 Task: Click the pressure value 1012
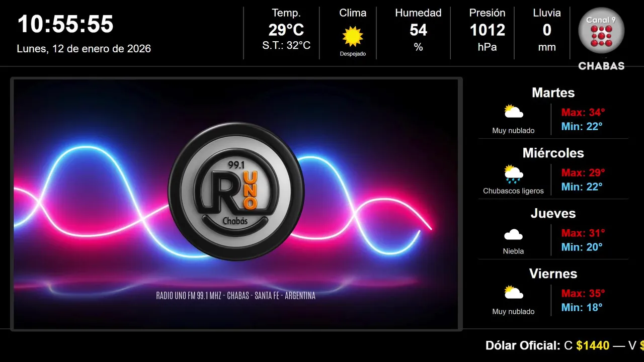coord(487,30)
